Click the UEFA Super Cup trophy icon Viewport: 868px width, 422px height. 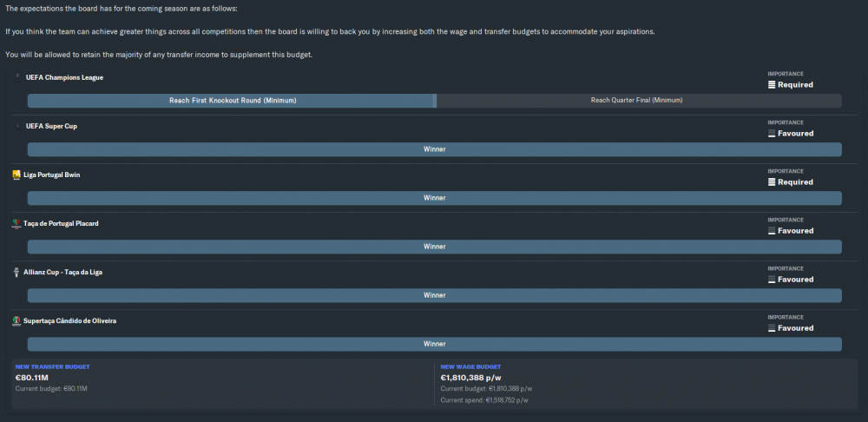point(18,126)
